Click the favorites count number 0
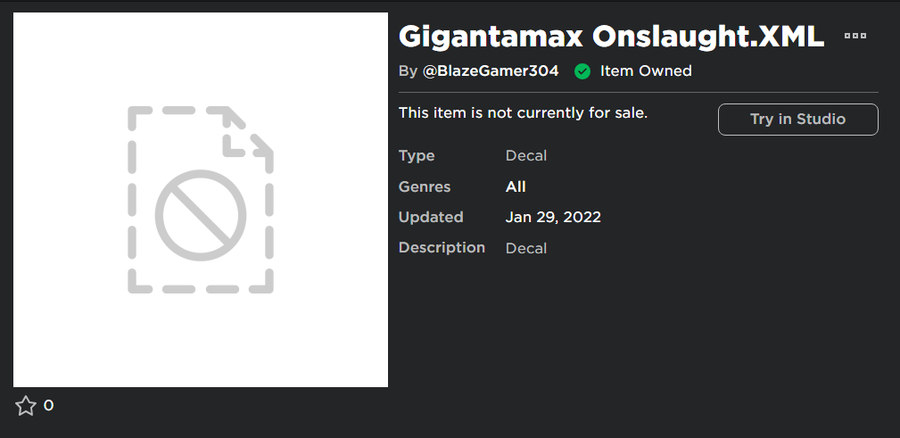 tap(49, 405)
